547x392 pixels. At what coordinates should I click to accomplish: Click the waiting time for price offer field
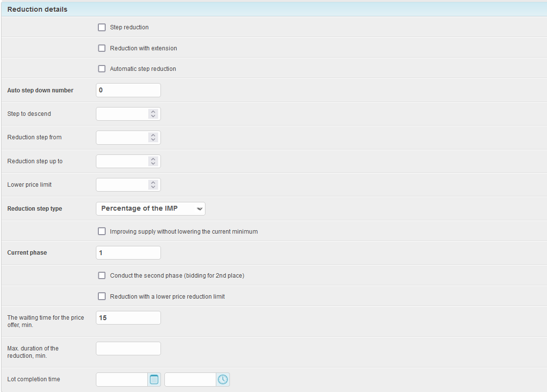(x=128, y=318)
